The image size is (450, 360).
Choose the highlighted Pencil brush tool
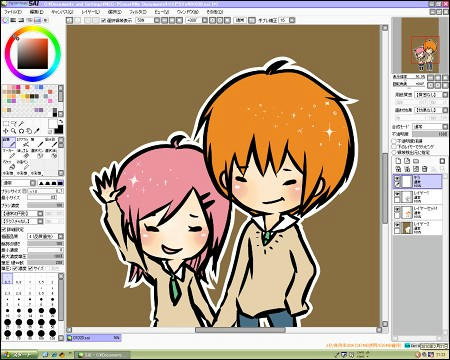(x=9, y=142)
